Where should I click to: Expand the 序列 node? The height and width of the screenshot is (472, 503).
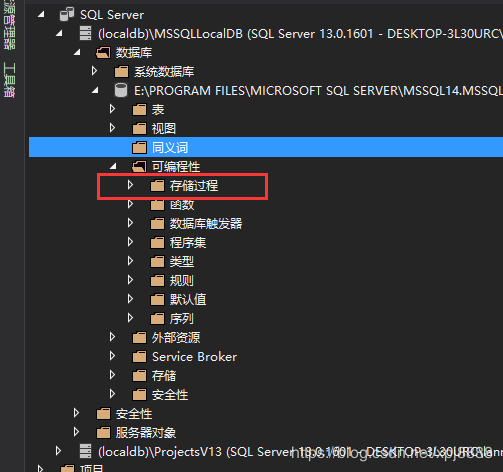130,318
